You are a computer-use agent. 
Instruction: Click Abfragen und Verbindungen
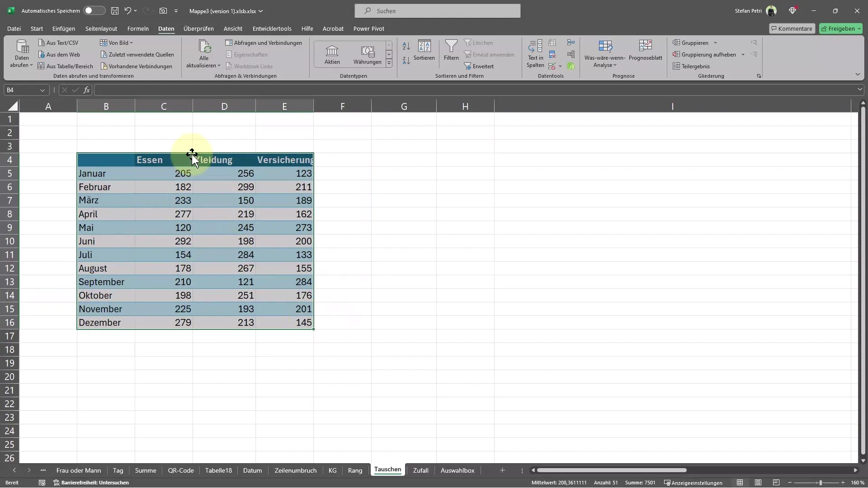pos(264,43)
